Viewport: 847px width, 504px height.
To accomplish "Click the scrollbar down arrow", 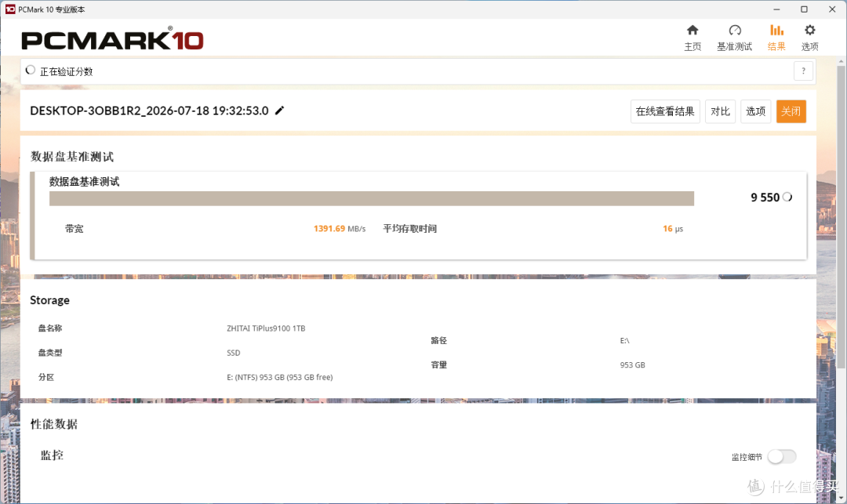I will [x=841, y=498].
